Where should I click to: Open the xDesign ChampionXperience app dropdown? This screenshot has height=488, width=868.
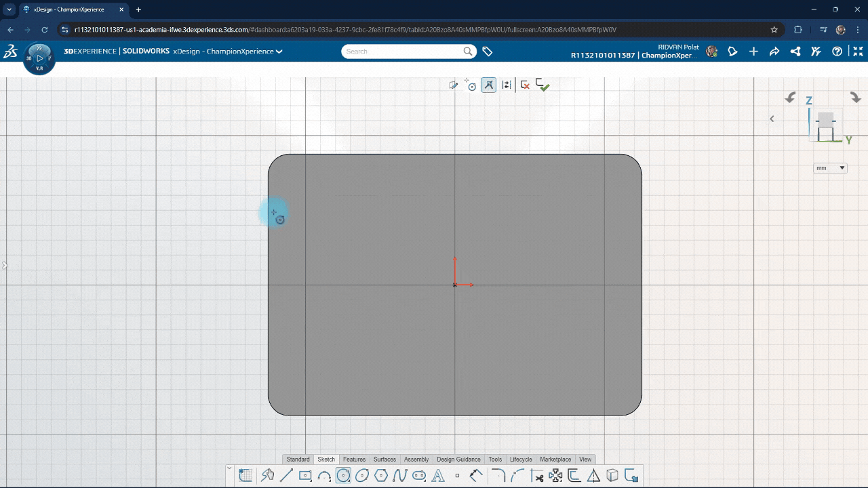coord(228,52)
